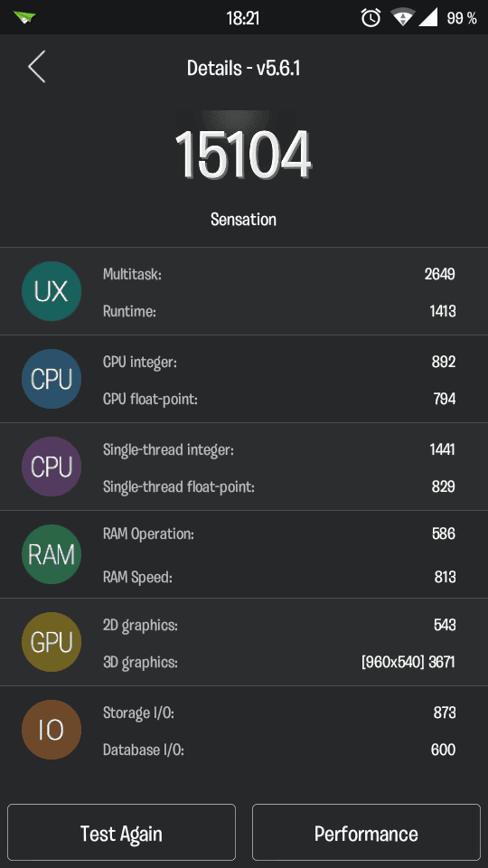Image resolution: width=488 pixels, height=868 pixels.
Task: Open the Performance button
Action: 366,833
